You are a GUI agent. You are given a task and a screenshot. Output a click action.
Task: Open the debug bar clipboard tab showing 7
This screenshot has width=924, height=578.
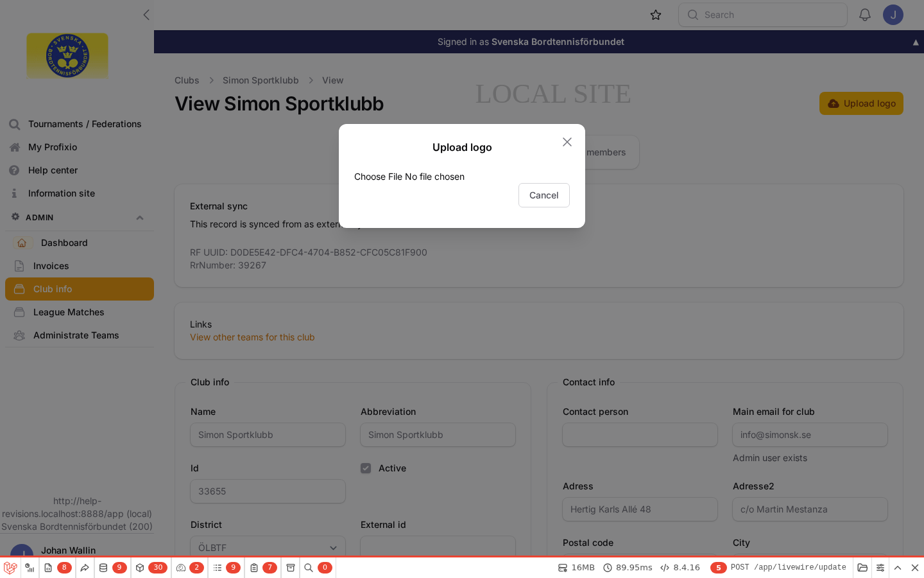[x=262, y=568]
